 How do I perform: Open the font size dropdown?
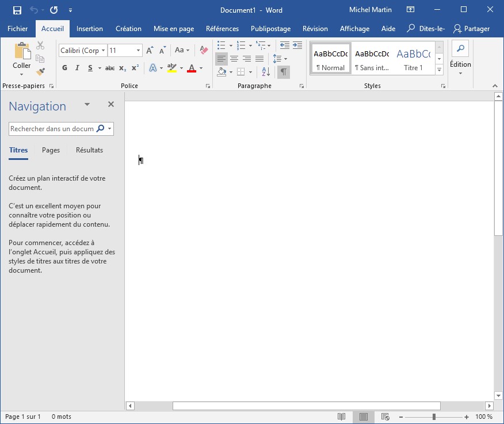point(138,51)
